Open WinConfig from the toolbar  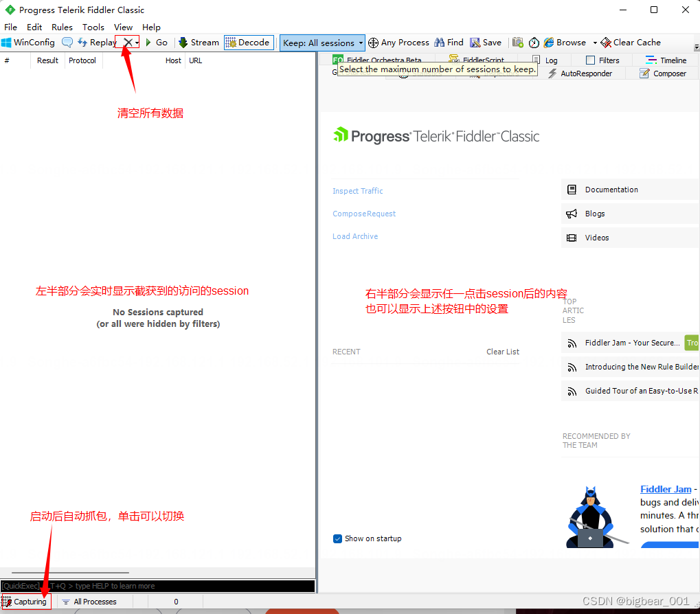point(28,43)
